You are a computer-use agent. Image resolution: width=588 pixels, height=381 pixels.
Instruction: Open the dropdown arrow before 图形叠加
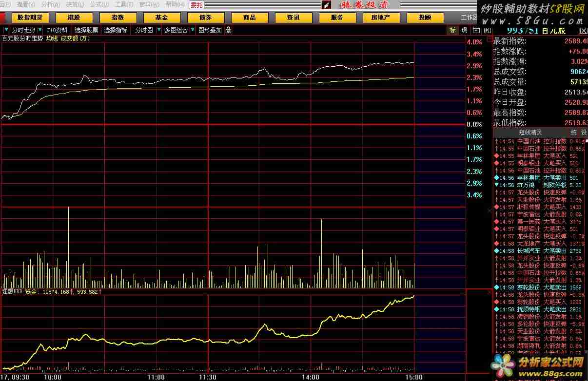coord(194,30)
